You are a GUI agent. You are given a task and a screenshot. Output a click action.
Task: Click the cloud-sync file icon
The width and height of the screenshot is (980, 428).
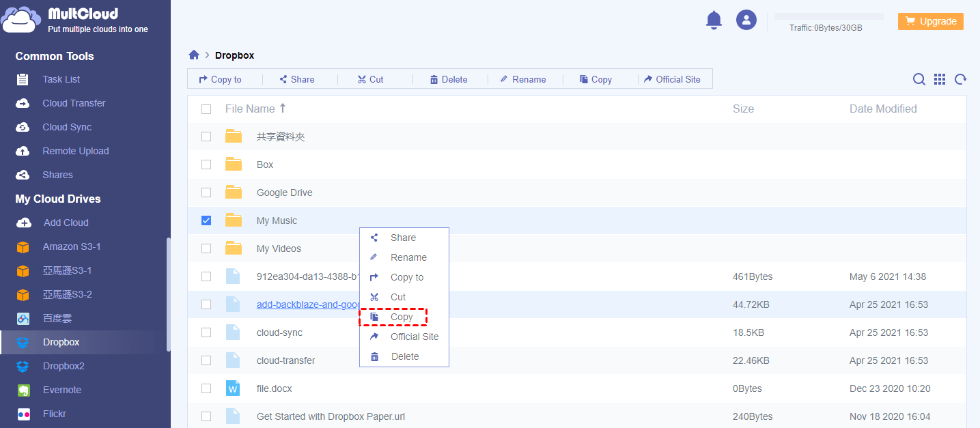pos(233,332)
